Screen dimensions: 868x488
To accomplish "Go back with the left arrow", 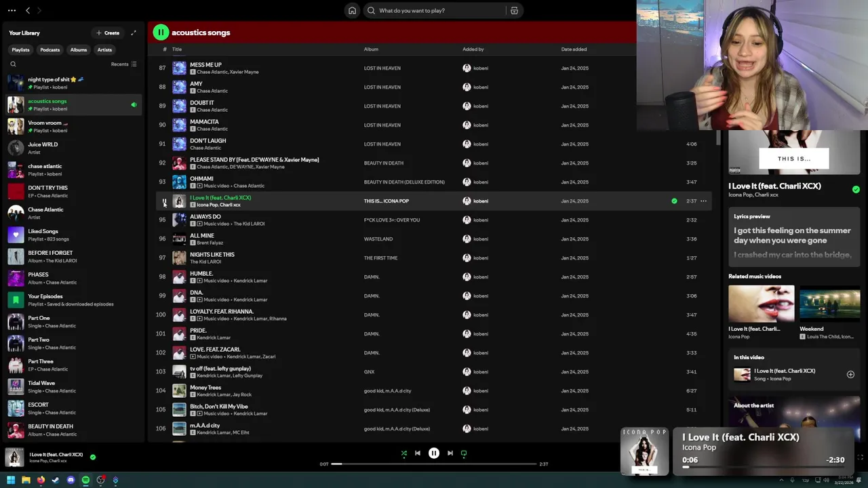I will [x=28, y=10].
